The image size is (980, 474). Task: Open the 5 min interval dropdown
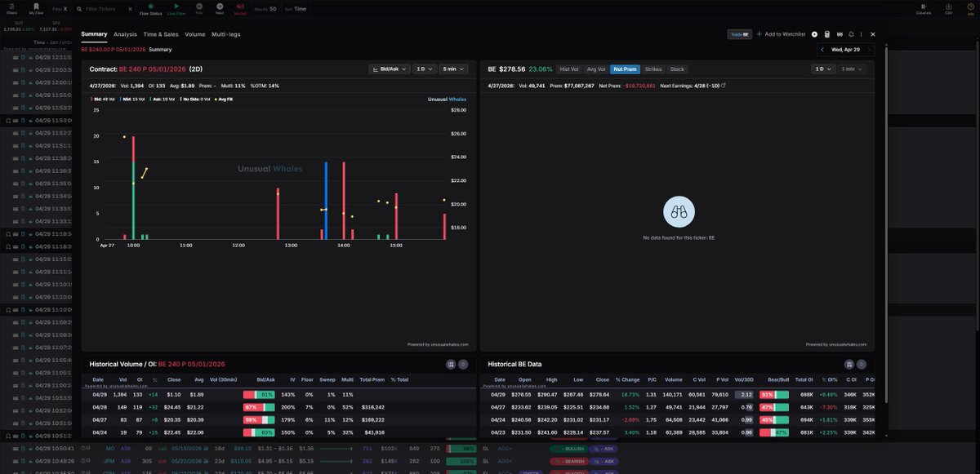click(x=454, y=69)
